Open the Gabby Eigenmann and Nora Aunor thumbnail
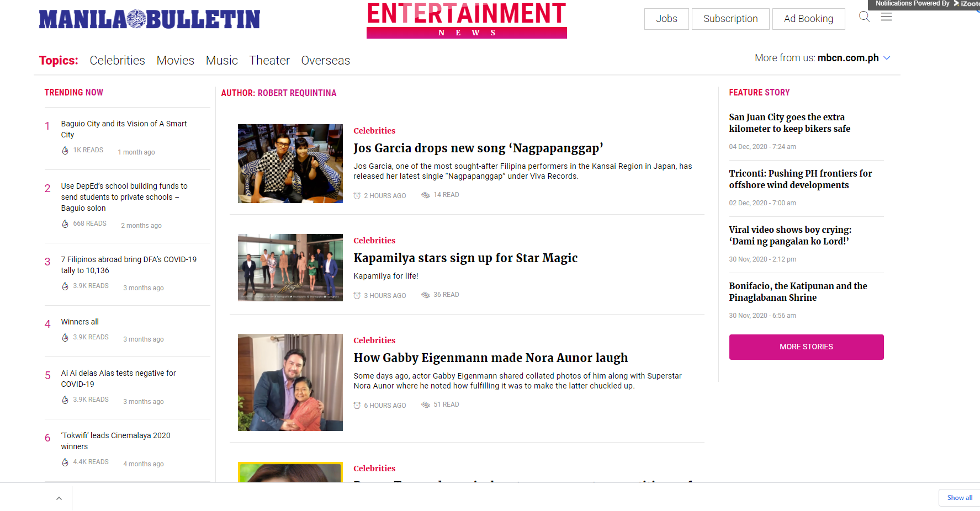This screenshot has height=511, width=980. point(290,382)
